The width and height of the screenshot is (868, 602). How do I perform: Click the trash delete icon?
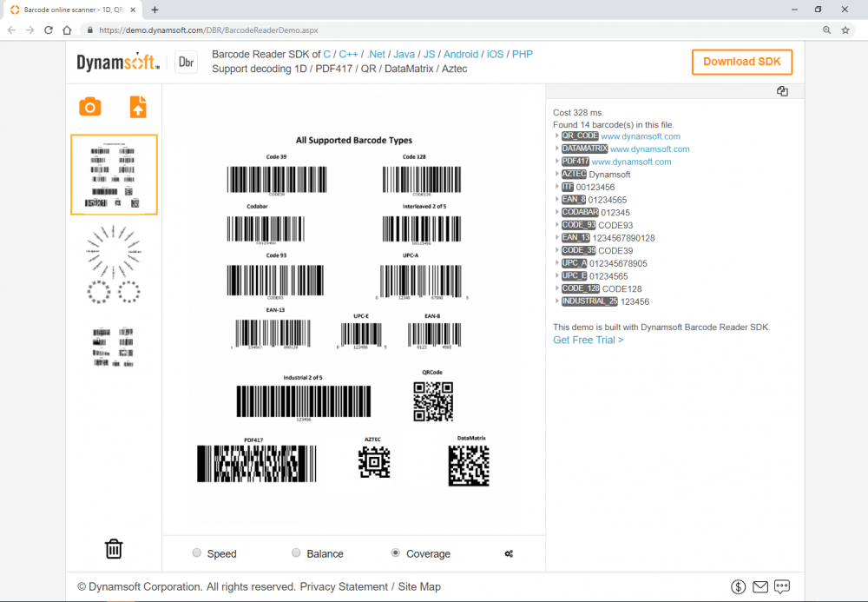[x=114, y=549]
